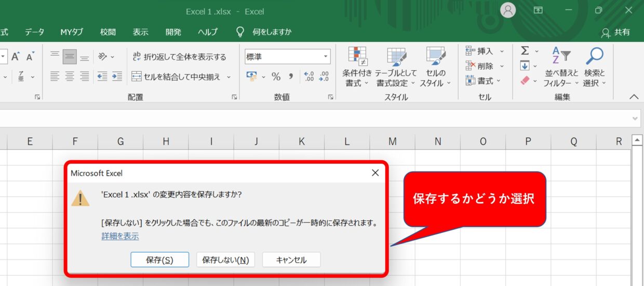Image resolution: width=644 pixels, height=286 pixels.
Task: Click the 共有 share button
Action: [x=615, y=32]
